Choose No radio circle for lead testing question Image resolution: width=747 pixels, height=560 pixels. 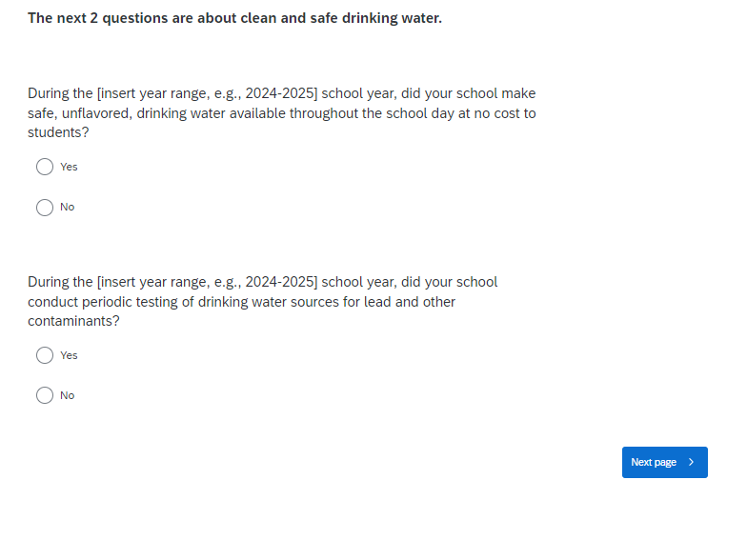click(45, 395)
